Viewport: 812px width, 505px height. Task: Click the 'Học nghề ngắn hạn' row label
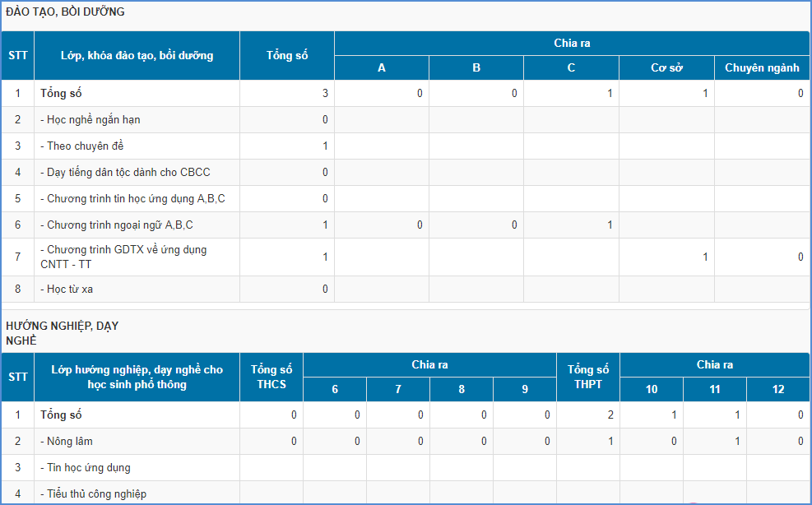90,120
